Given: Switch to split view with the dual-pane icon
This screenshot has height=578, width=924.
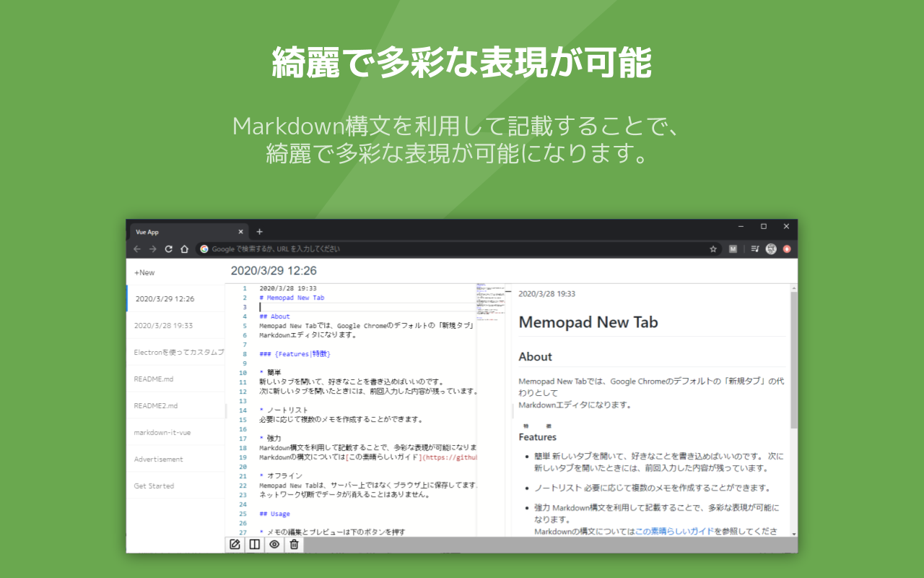Looking at the screenshot, I should [x=254, y=545].
